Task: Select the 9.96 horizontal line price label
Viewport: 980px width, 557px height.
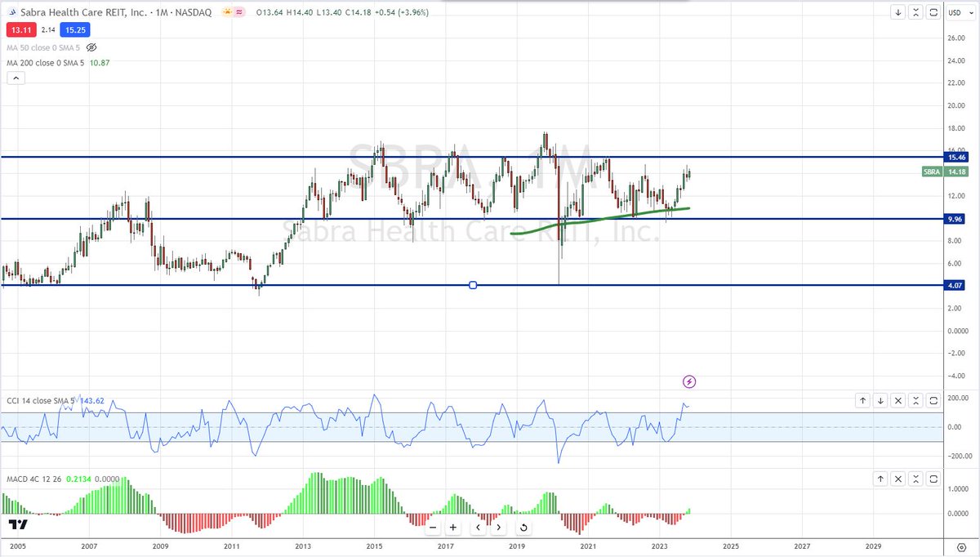Action: click(956, 219)
